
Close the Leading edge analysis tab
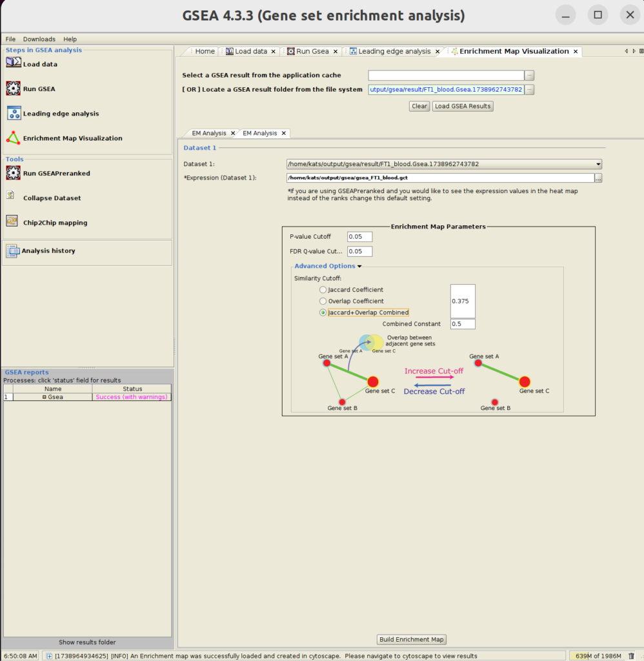pyautogui.click(x=438, y=52)
